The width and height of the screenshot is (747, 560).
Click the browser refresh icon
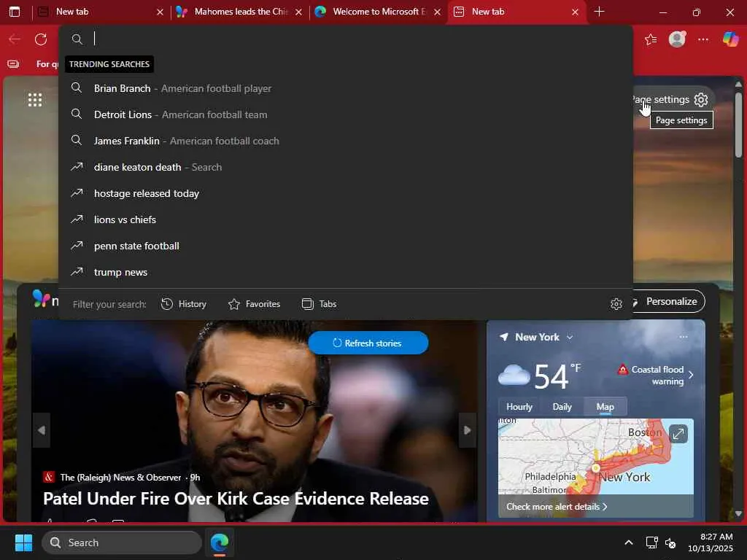pyautogui.click(x=41, y=39)
